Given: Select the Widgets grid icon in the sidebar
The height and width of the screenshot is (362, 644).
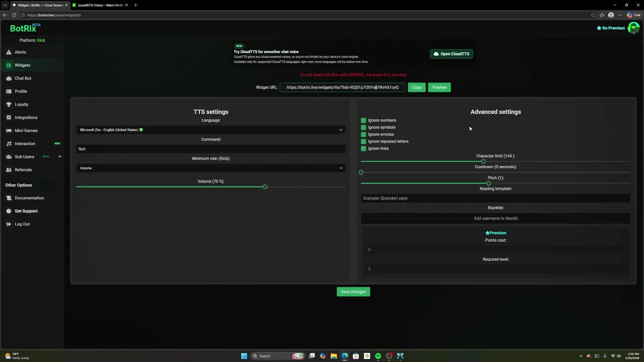Looking at the screenshot, I should pyautogui.click(x=9, y=65).
